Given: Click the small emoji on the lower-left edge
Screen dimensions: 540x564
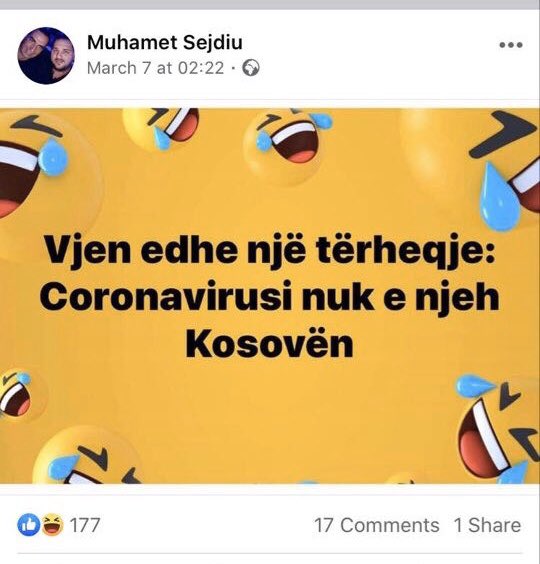Looking at the screenshot, I should tap(18, 395).
